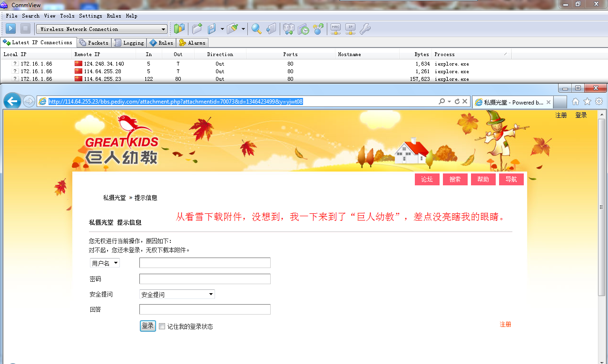Click the magnifier find icon
608x364 pixels.
point(256,29)
